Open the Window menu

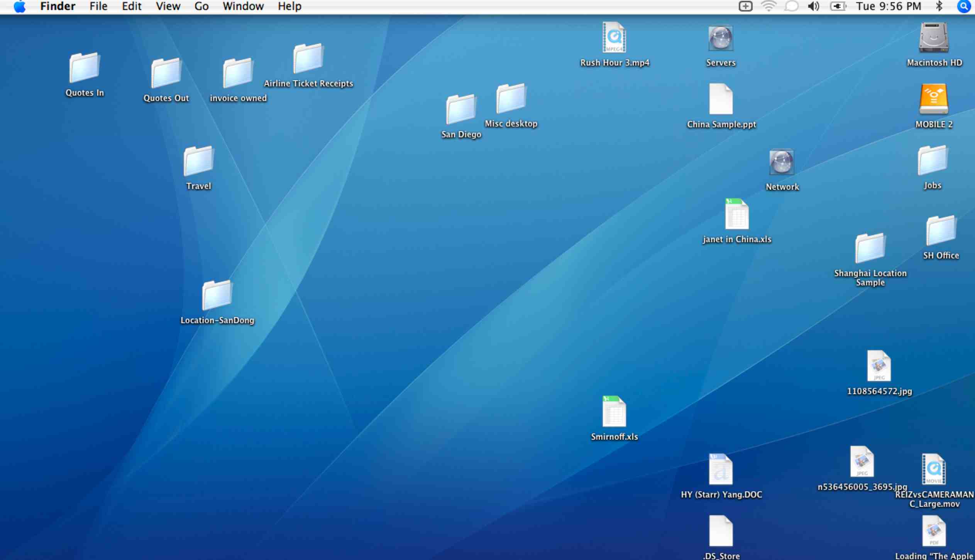click(243, 7)
